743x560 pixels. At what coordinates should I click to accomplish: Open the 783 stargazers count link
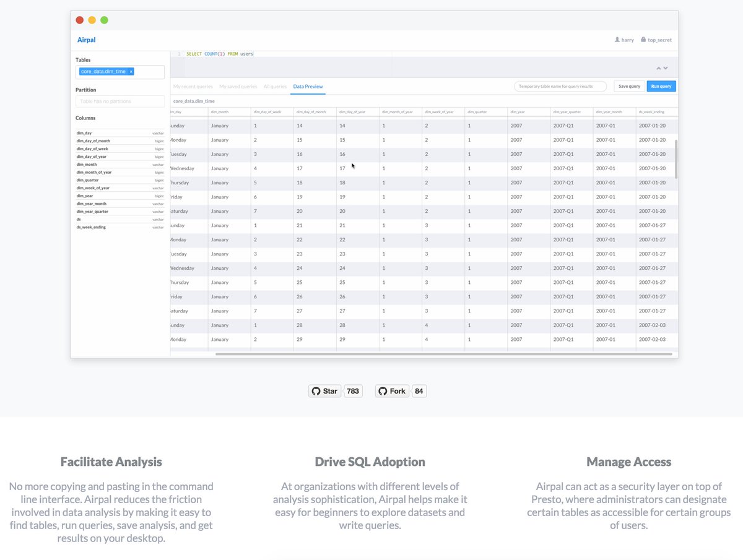click(353, 391)
